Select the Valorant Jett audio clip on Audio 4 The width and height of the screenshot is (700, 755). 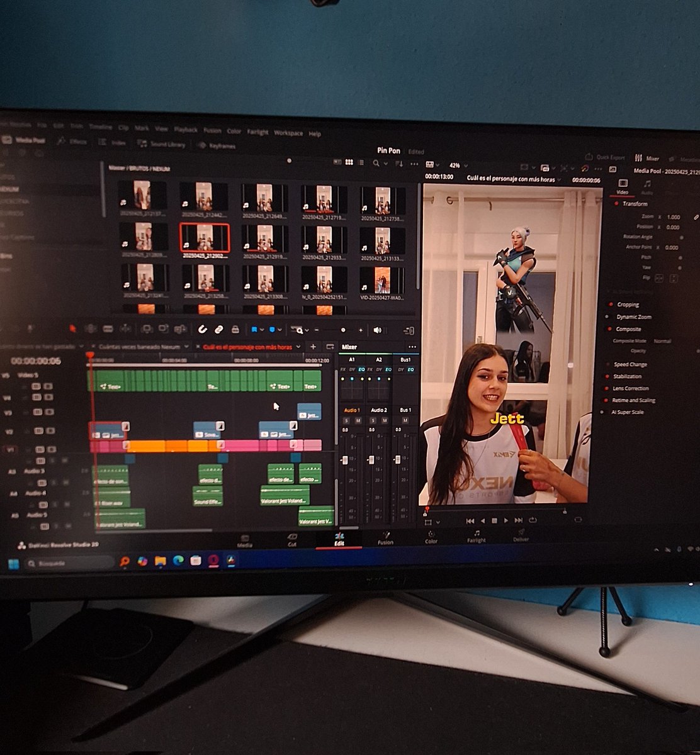[x=285, y=496]
